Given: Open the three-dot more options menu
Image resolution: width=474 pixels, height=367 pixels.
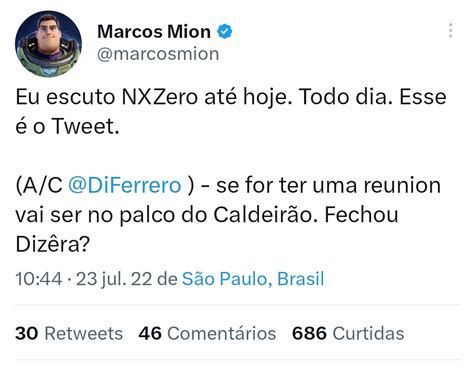Looking at the screenshot, I should click(x=450, y=31).
